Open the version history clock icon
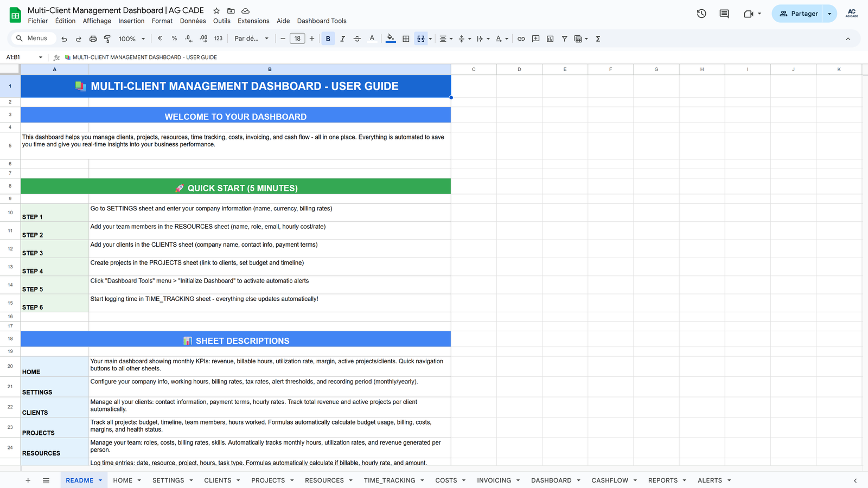The image size is (868, 488). (x=701, y=14)
